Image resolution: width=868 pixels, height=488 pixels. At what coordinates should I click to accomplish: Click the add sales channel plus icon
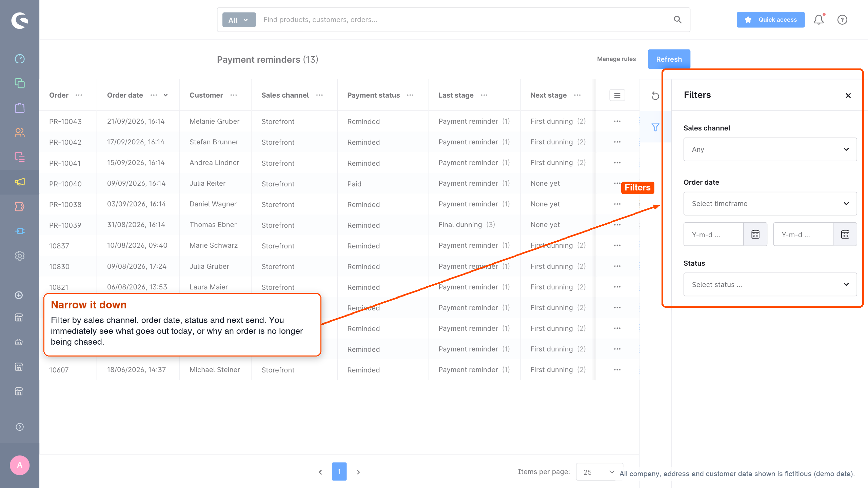pos(19,295)
